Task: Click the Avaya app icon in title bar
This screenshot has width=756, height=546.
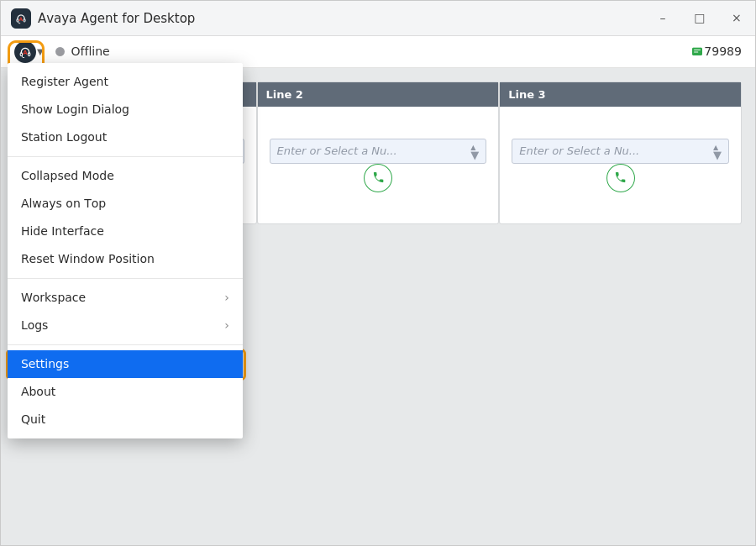Action: coord(21,18)
